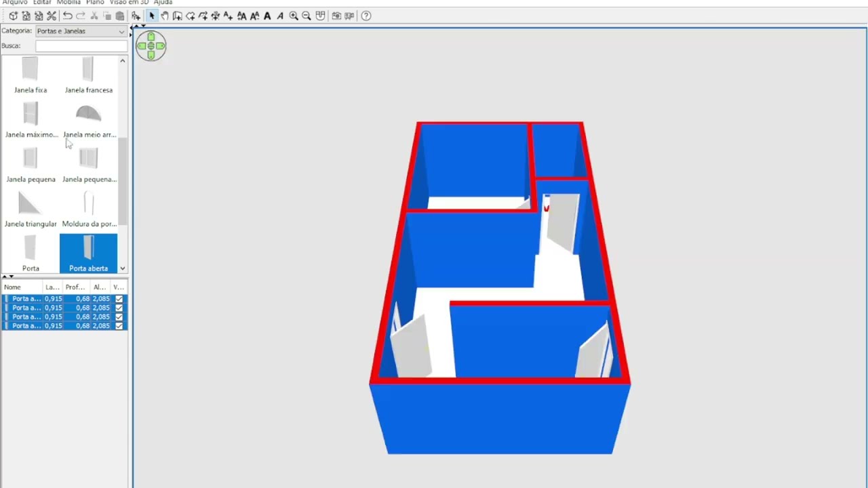Screen dimensions: 868x488
Task: Select the Create polylines tool
Action: 203,16
